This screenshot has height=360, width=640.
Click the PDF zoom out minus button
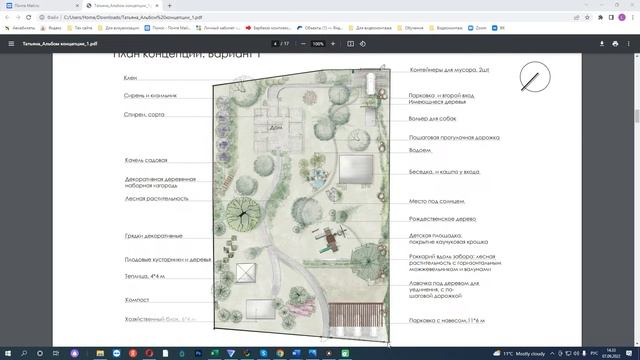click(x=303, y=44)
